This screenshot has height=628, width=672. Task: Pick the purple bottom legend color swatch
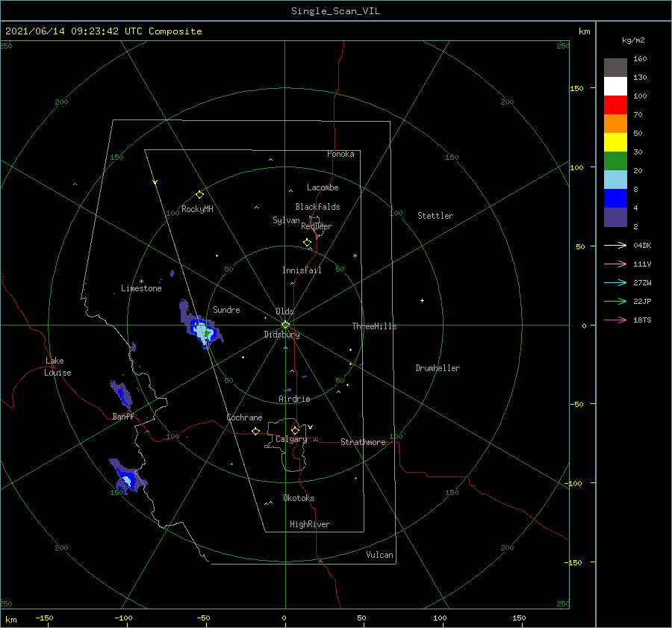[x=615, y=217]
